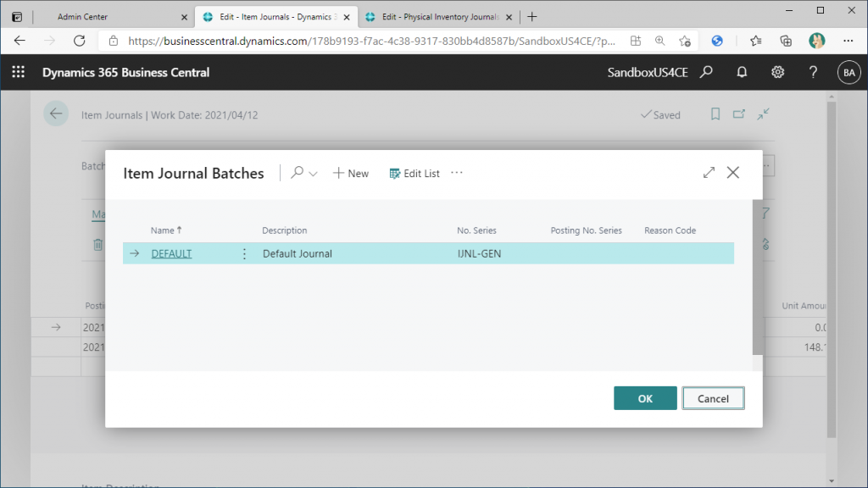The height and width of the screenshot is (488, 868).
Task: Reload the current browser page
Action: pos(80,41)
